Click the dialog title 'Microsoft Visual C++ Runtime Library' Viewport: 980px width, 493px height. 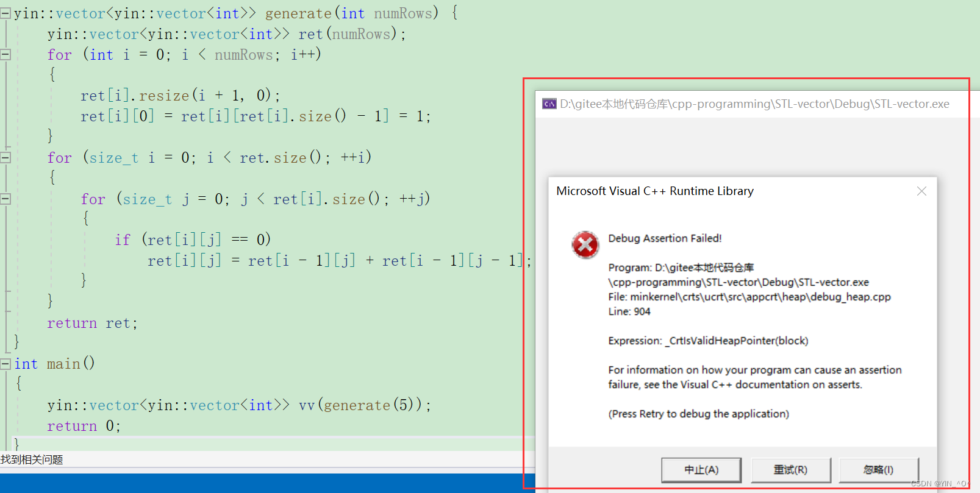(655, 191)
